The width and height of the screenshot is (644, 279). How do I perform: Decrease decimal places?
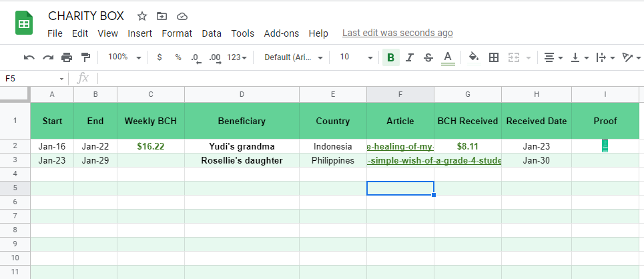[x=196, y=58]
